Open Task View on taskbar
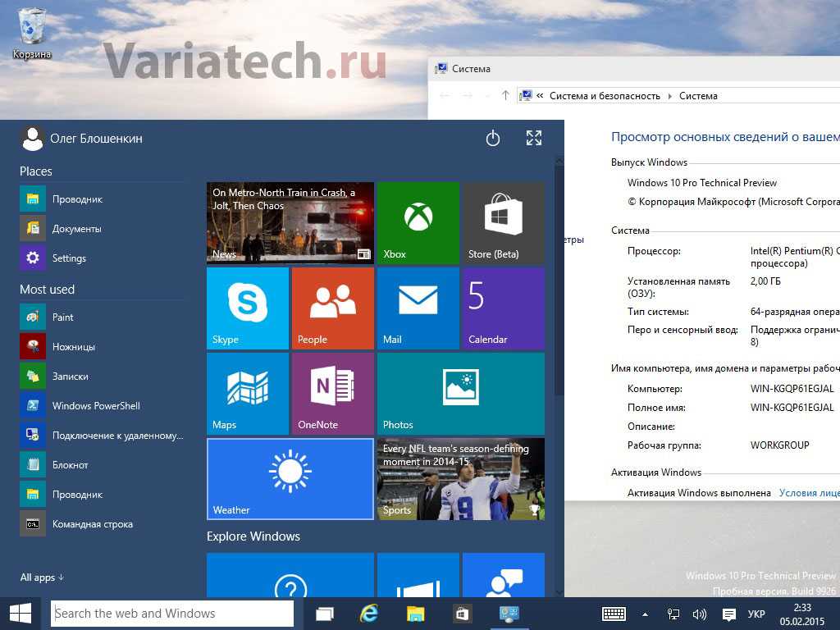 coord(324,614)
